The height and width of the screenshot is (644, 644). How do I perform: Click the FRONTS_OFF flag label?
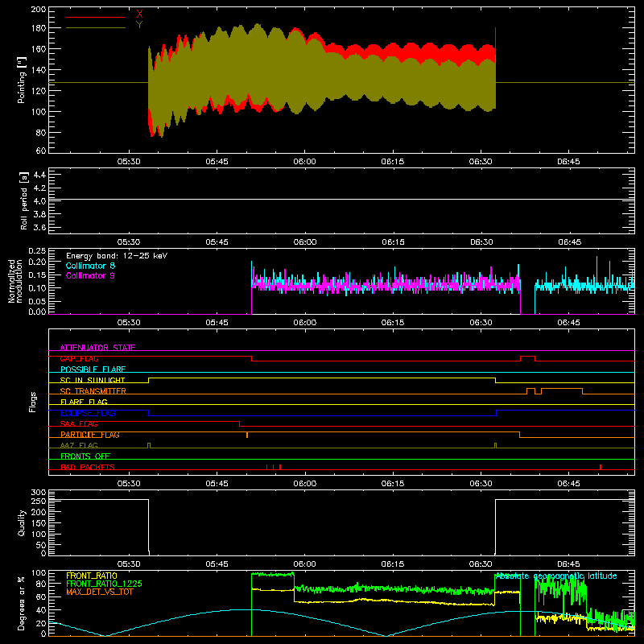tap(85, 456)
